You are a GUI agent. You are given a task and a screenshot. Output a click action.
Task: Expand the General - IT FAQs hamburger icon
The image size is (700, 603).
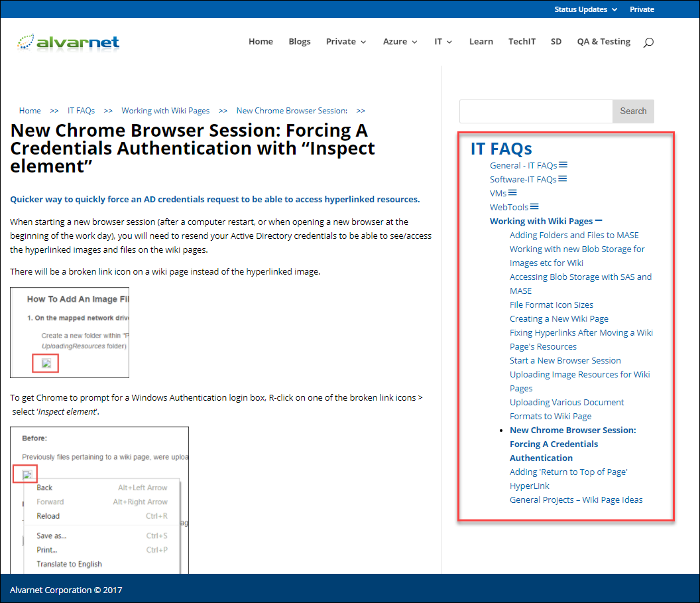[563, 165]
